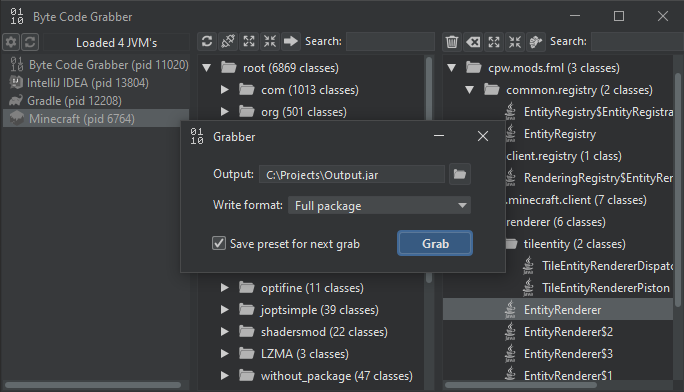Collapse the cpw.mods.fml (3 classes) node
The image size is (684, 392).
coord(452,68)
